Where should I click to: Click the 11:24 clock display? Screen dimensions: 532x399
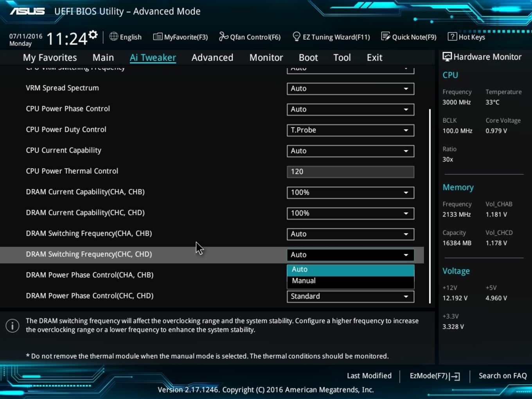(x=67, y=39)
